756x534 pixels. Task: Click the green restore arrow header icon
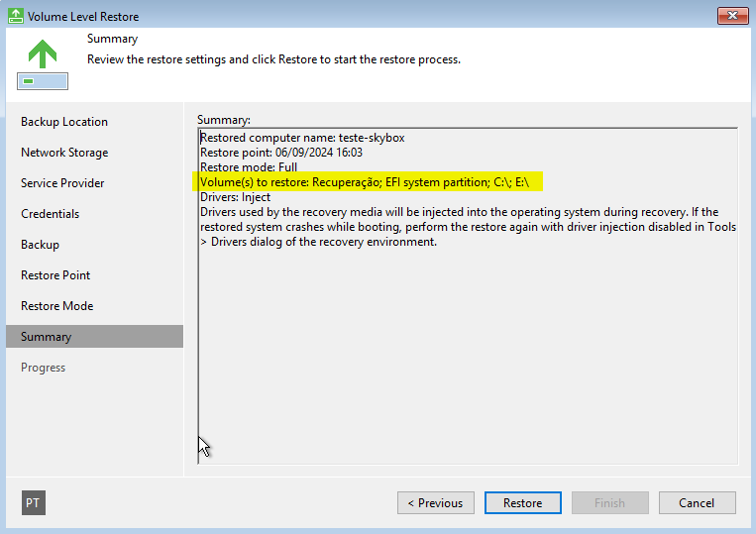point(43,64)
